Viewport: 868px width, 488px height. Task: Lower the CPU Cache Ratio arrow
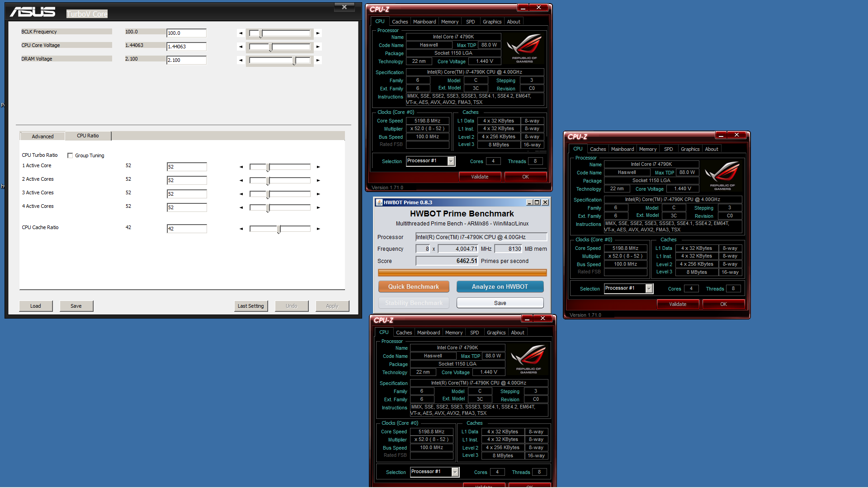(x=241, y=229)
